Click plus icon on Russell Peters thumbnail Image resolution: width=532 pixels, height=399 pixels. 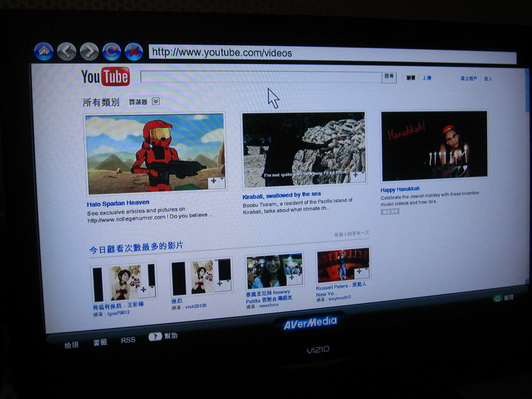(359, 271)
